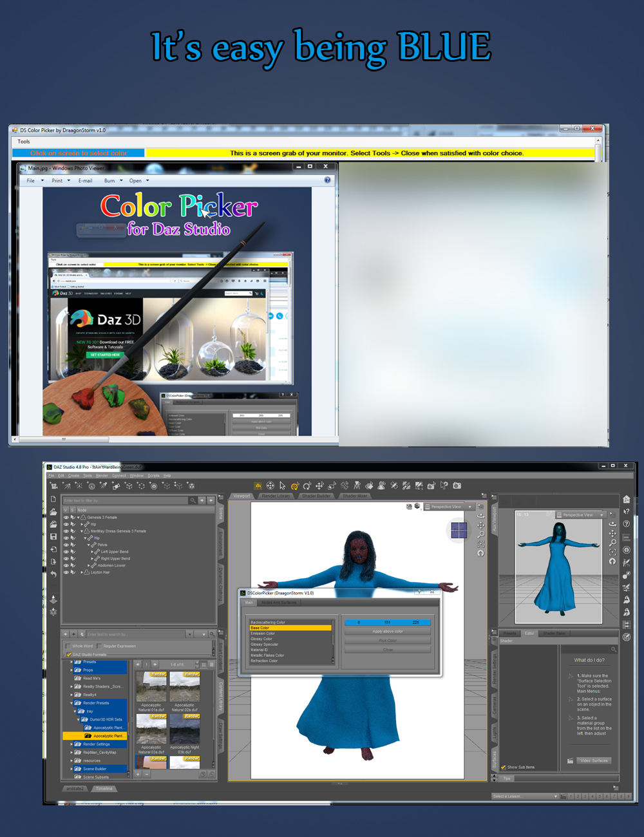
Task: Open the Render menu in DAZ Studio
Action: [x=102, y=476]
